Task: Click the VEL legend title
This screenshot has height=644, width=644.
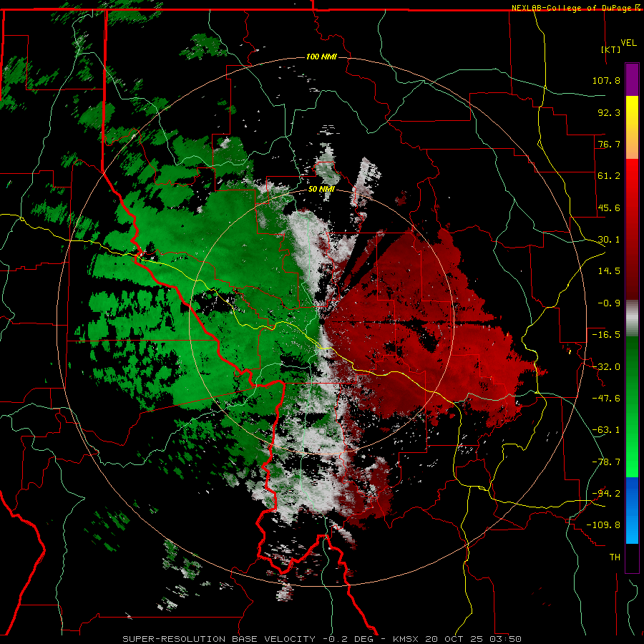Action: click(628, 43)
